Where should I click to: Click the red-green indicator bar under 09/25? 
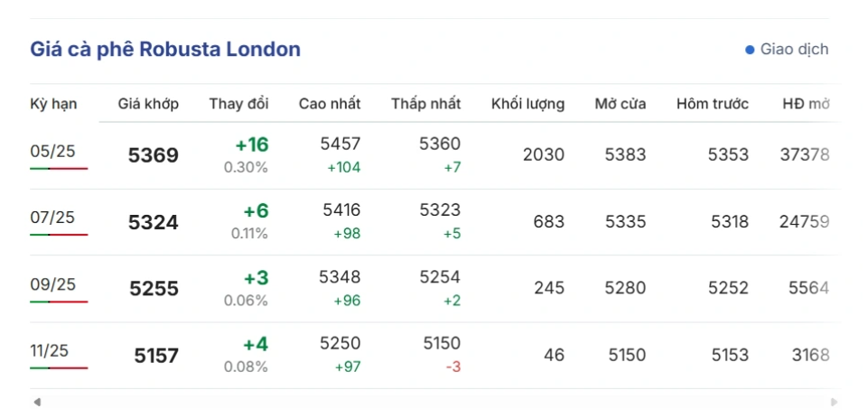[59, 302]
